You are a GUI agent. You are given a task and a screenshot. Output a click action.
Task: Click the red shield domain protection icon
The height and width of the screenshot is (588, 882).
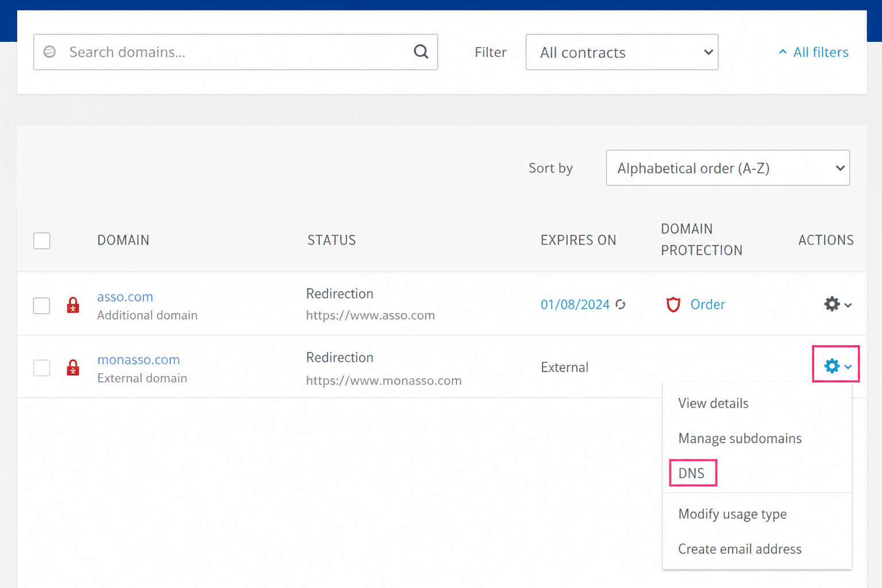pyautogui.click(x=673, y=304)
